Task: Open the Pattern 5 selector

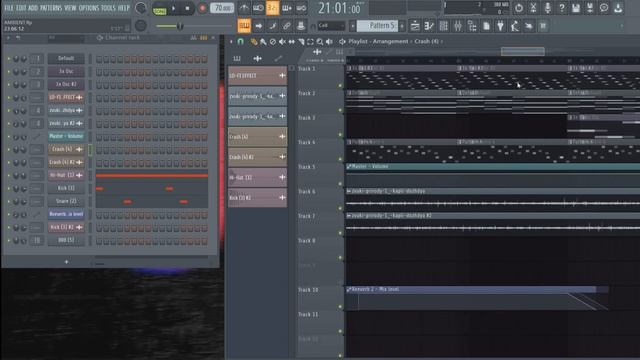Action: pos(378,26)
